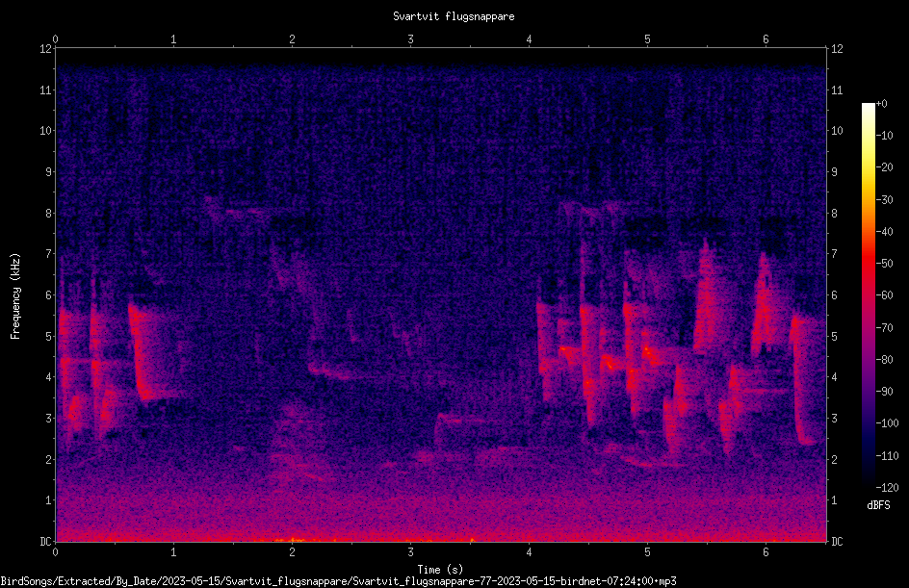This screenshot has height=588, width=909.
Task: Click the DC label on left axis
Action: [45, 541]
